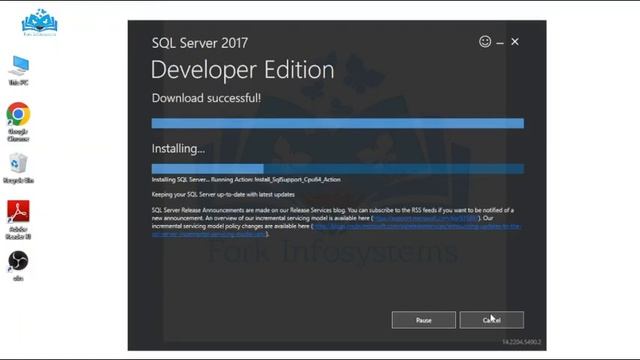The width and height of the screenshot is (640, 360).
Task: Minimize the SQL Server installer window
Action: click(500, 42)
